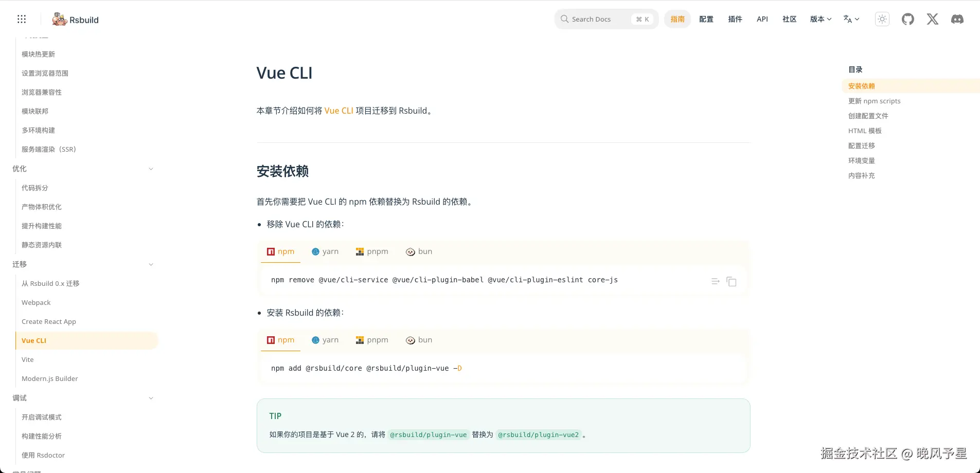Select the pnpm tab under 移除 Vue CLI 的依赖
Viewport: 980px width, 473px height.
point(372,251)
